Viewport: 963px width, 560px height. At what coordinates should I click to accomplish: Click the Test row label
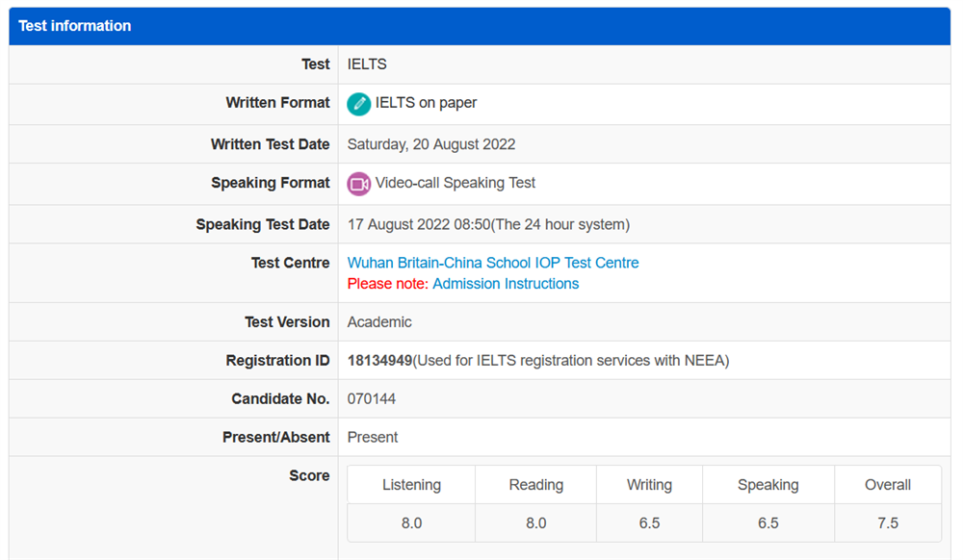point(316,64)
